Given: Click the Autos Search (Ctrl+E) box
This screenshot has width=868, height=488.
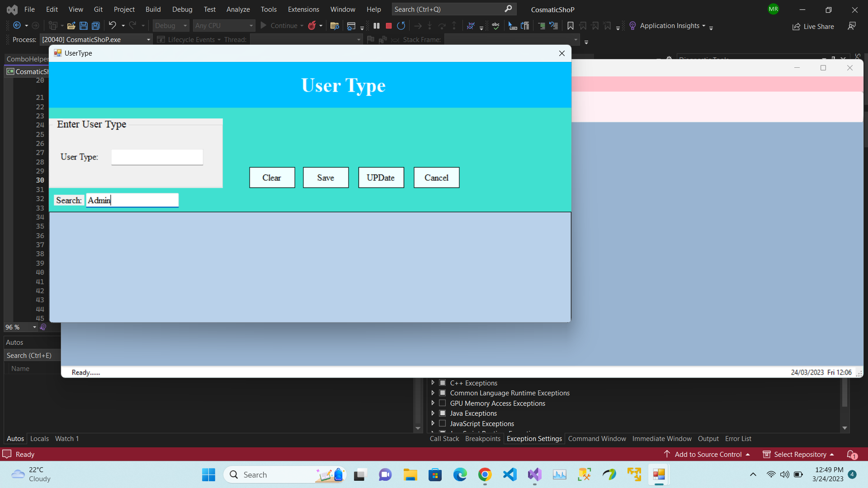Looking at the screenshot, I should pyautogui.click(x=32, y=356).
